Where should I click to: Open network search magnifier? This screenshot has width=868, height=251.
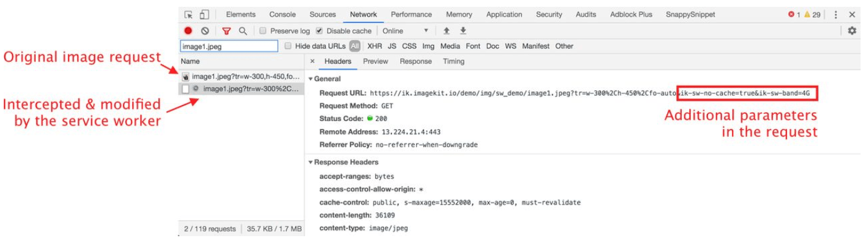[x=243, y=31]
